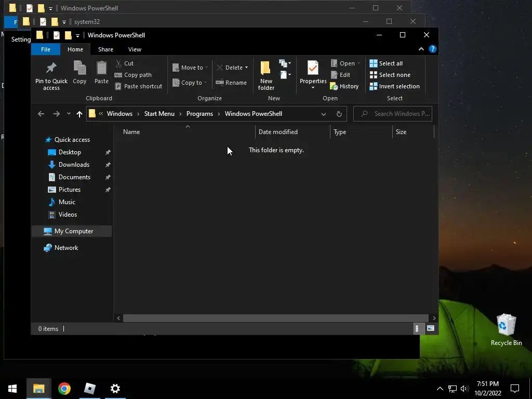This screenshot has height=399, width=532.
Task: Select My Computer in navigation pane
Action: 72,231
